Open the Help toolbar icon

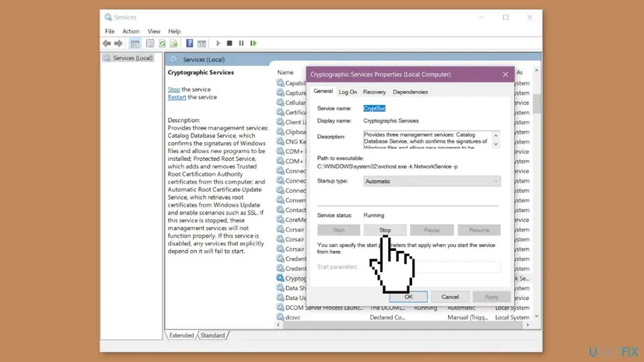[189, 43]
